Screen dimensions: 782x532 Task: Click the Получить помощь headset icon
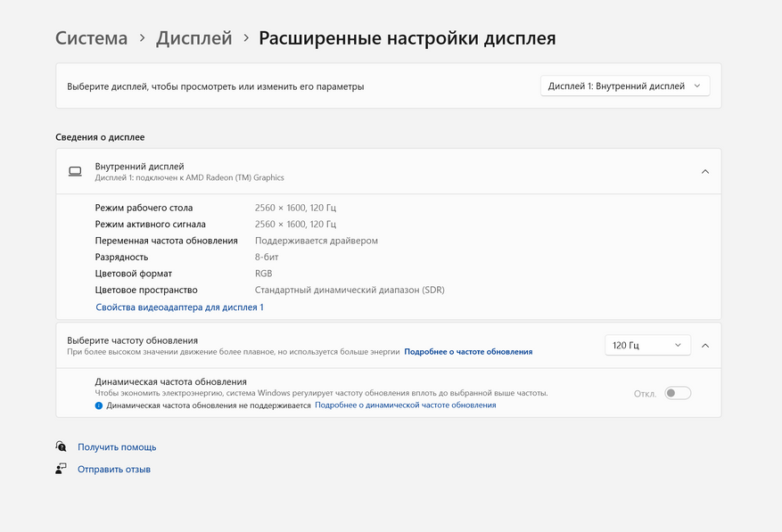62,446
